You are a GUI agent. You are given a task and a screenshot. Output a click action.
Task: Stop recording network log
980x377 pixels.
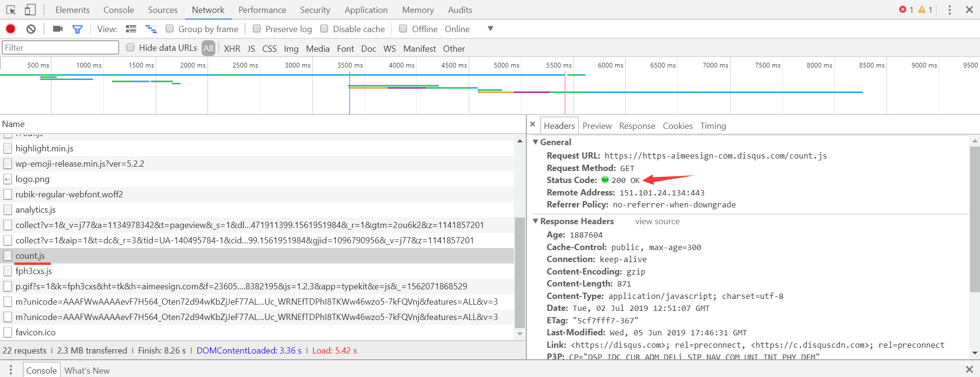[x=11, y=29]
